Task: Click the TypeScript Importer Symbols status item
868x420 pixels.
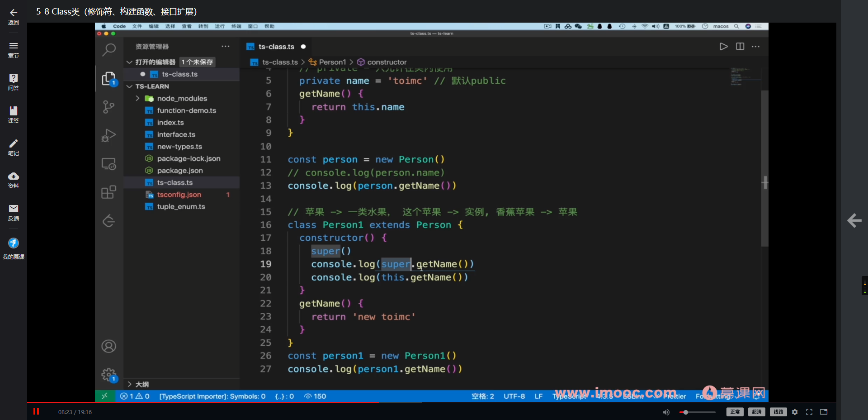Action: pos(212,396)
